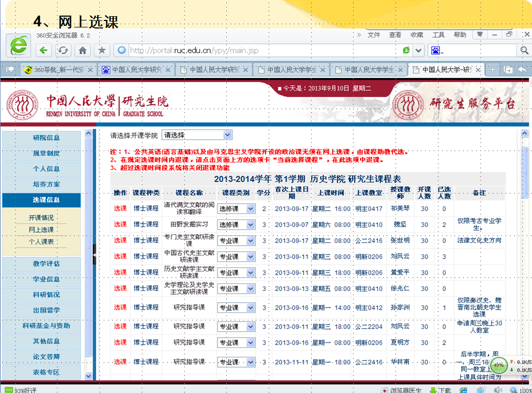Click the sidebar scroll down arrow
This screenshot has width=532, height=393.
pos(88,375)
